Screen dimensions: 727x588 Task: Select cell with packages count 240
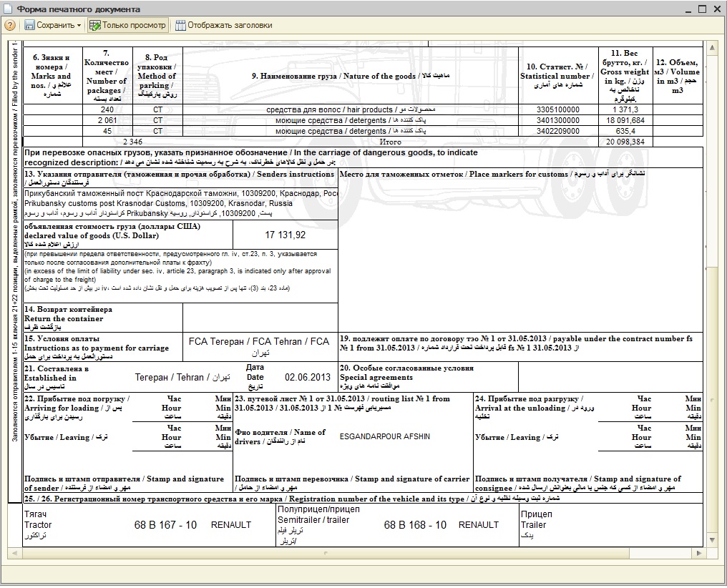pyautogui.click(x=107, y=110)
